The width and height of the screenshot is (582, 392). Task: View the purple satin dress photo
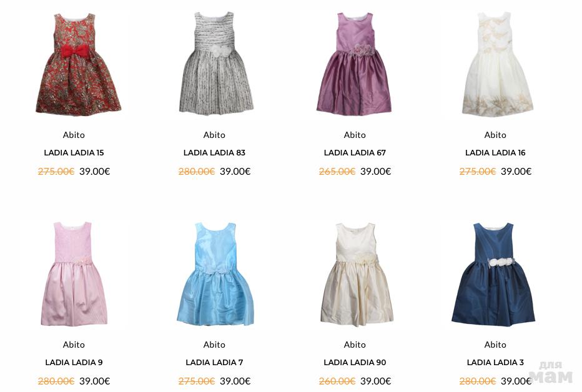354,64
